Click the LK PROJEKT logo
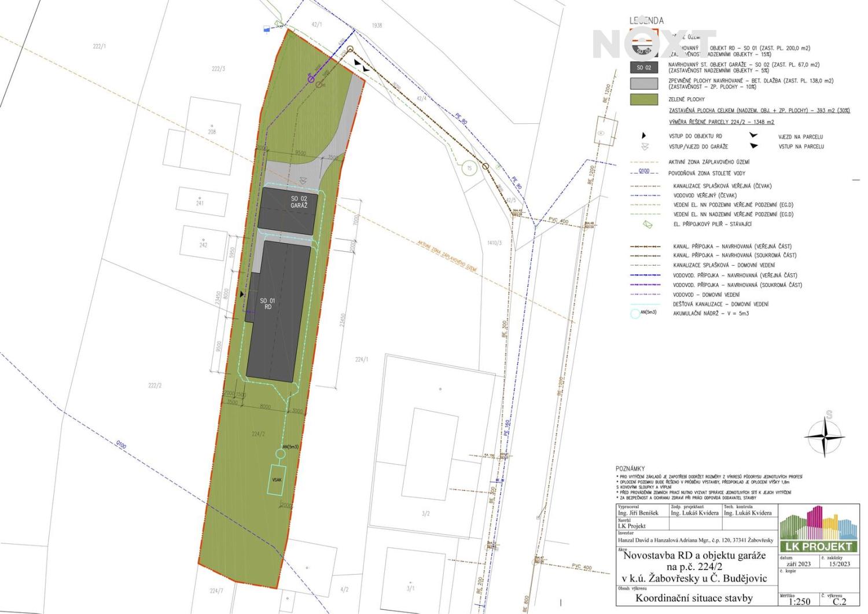Image resolution: width=868 pixels, height=614 pixels. pos(818,530)
